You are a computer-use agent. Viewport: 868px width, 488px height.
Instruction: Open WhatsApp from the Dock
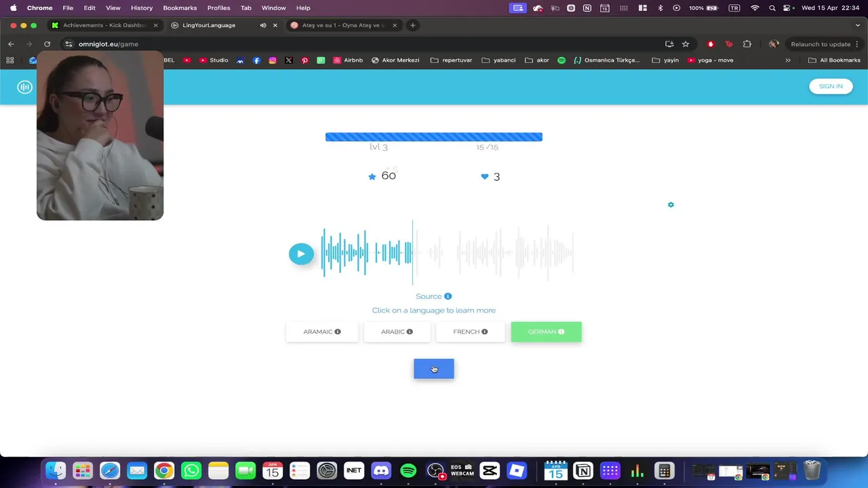click(191, 470)
